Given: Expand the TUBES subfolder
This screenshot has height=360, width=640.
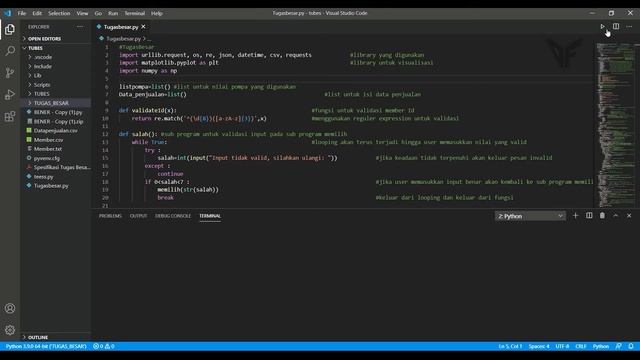Looking at the screenshot, I should pyautogui.click(x=41, y=94).
